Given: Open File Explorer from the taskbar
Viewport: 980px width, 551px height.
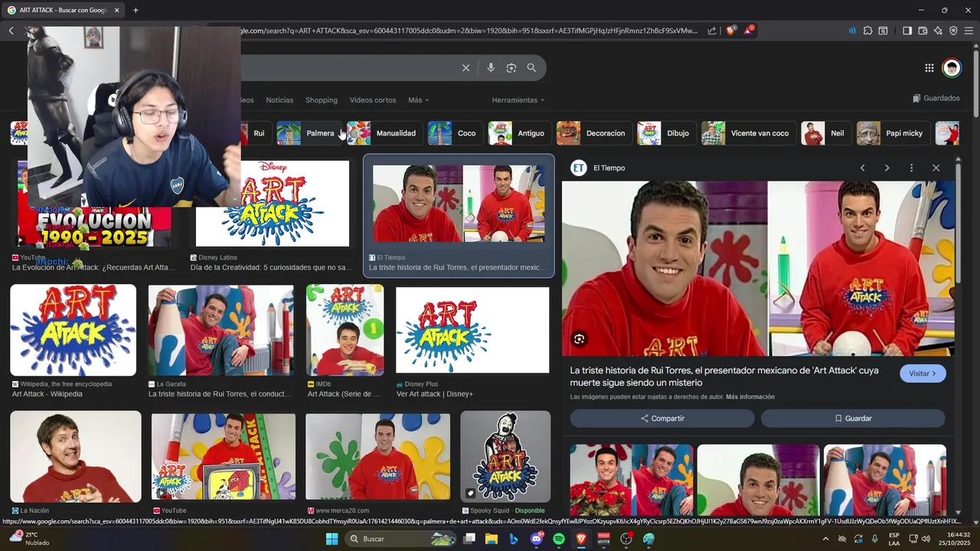Looking at the screenshot, I should (491, 539).
